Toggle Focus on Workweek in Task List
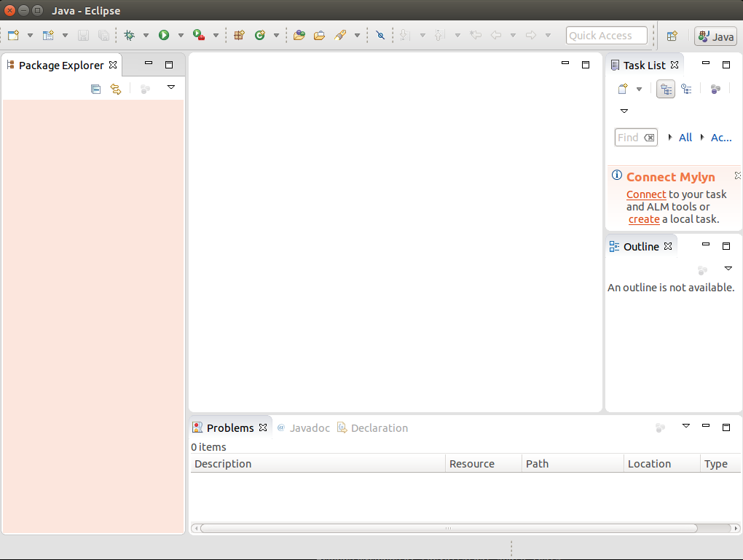Viewport: 743px width, 560px height. click(715, 89)
